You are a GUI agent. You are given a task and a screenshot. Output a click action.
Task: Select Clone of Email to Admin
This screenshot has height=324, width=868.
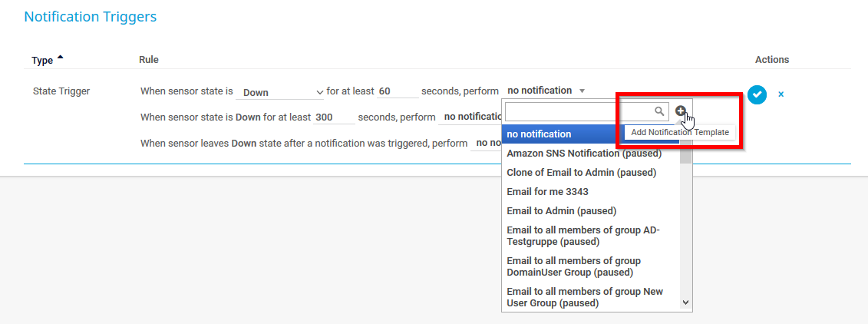pos(581,173)
